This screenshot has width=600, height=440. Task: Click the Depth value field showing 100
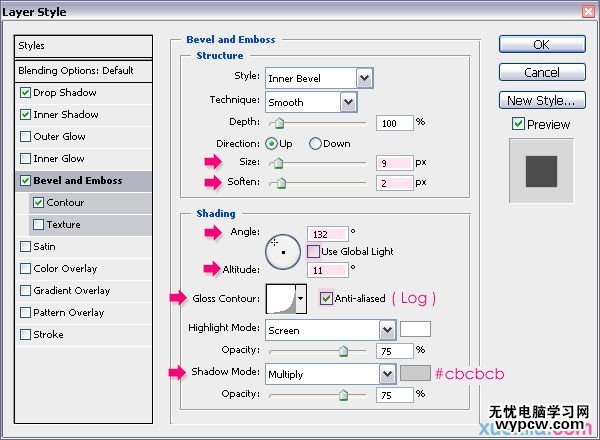tap(395, 123)
